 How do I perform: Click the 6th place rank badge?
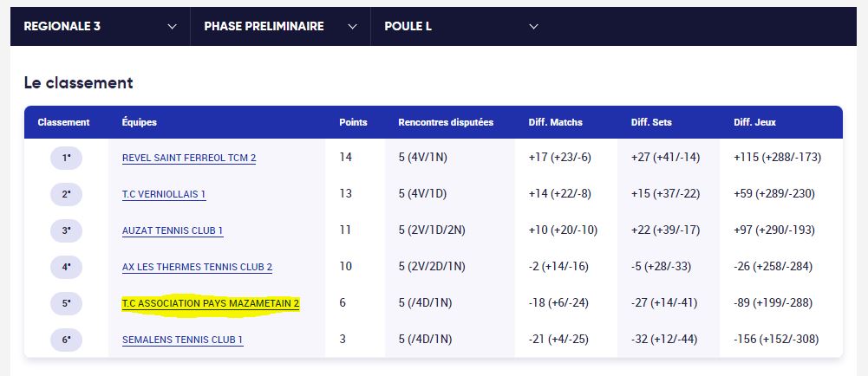(x=67, y=340)
